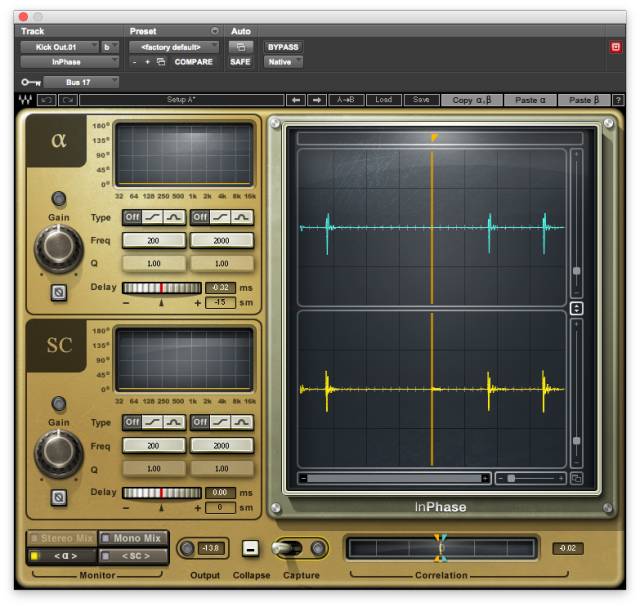
Task: Click the waveform view layout icon
Action: click(576, 478)
